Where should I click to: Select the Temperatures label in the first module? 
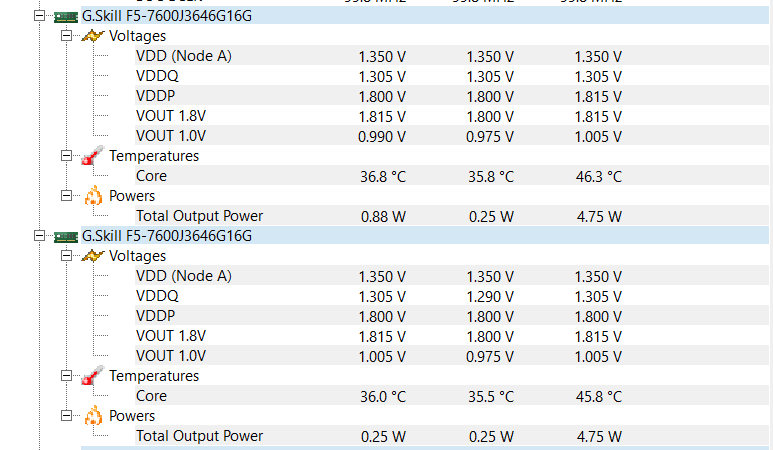point(154,156)
